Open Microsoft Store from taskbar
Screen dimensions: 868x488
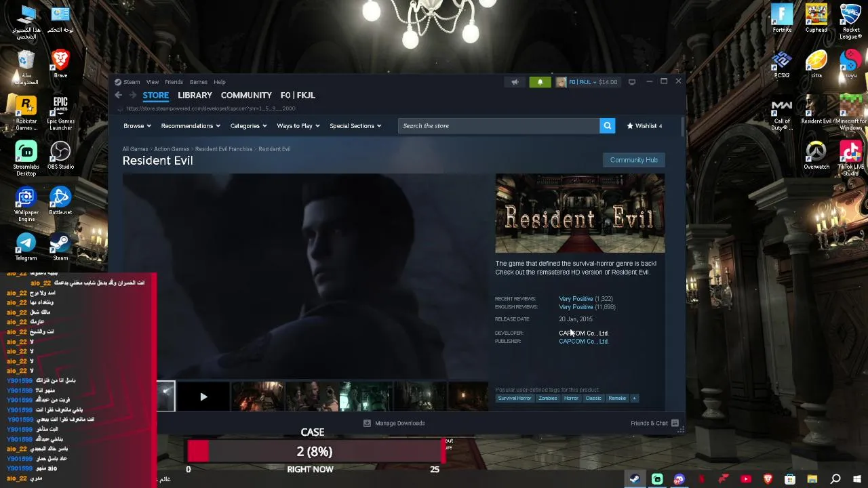(790, 479)
